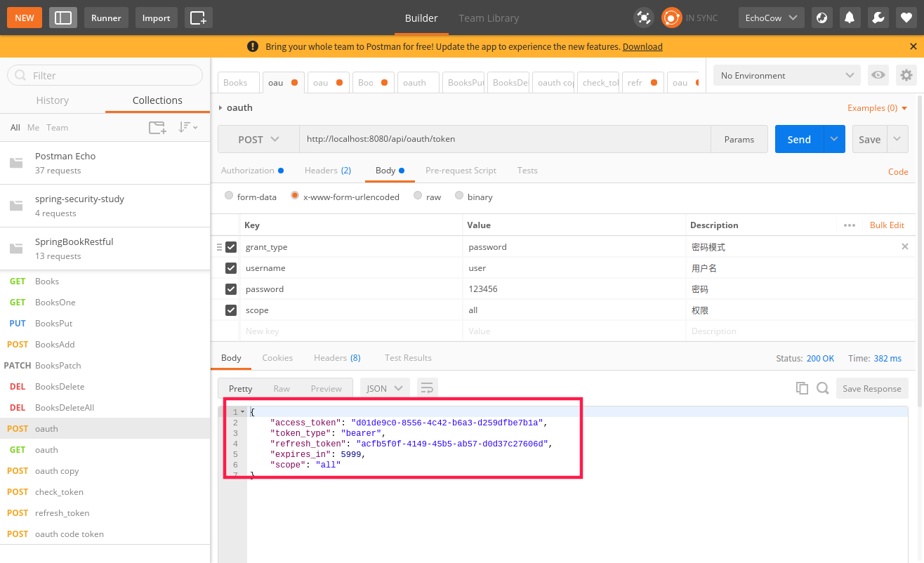This screenshot has height=563, width=924.
Task: Close the orange update banner
Action: coord(913,46)
